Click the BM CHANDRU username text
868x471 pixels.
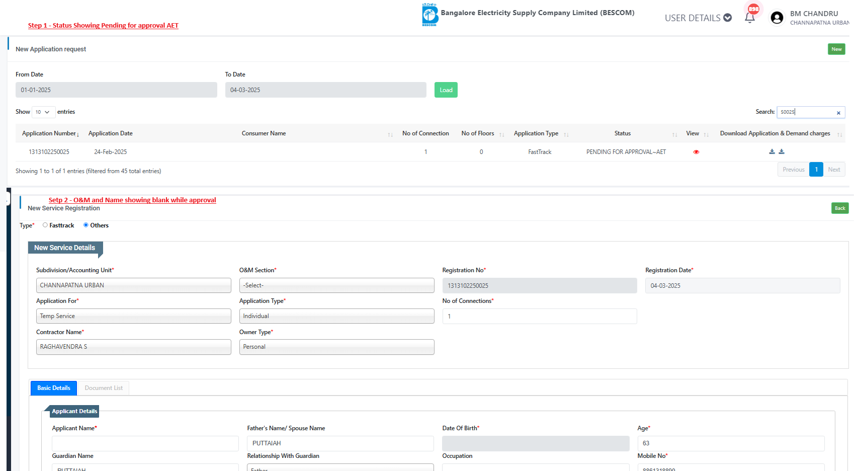click(814, 14)
